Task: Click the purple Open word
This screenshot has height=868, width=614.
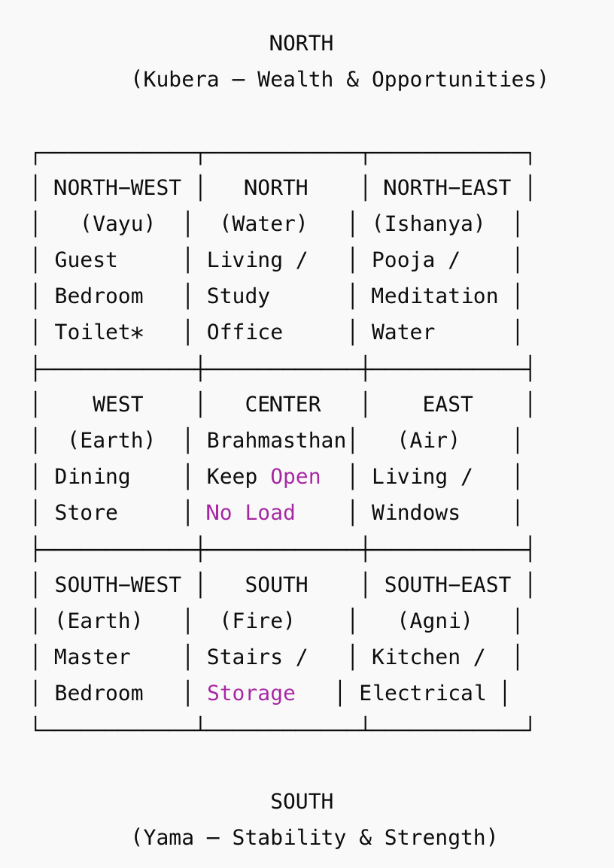Action: 295,477
